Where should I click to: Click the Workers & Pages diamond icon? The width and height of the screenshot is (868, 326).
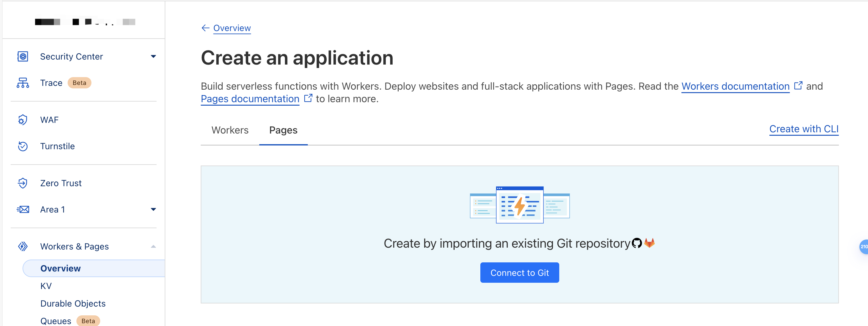click(x=23, y=246)
